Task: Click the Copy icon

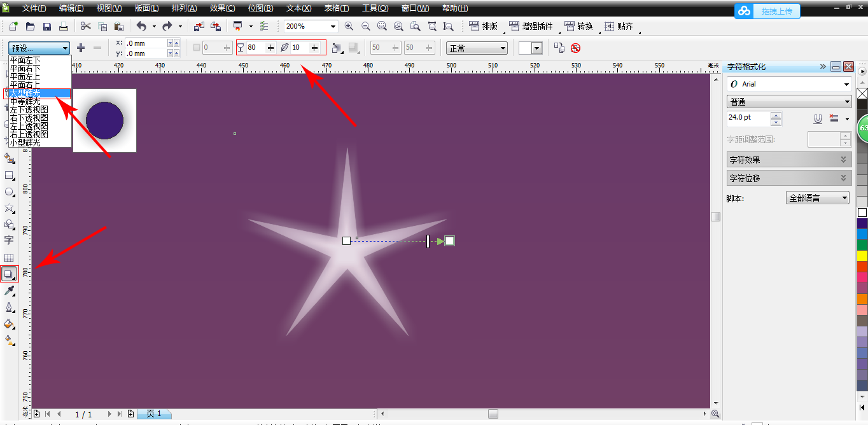Action: (x=102, y=27)
